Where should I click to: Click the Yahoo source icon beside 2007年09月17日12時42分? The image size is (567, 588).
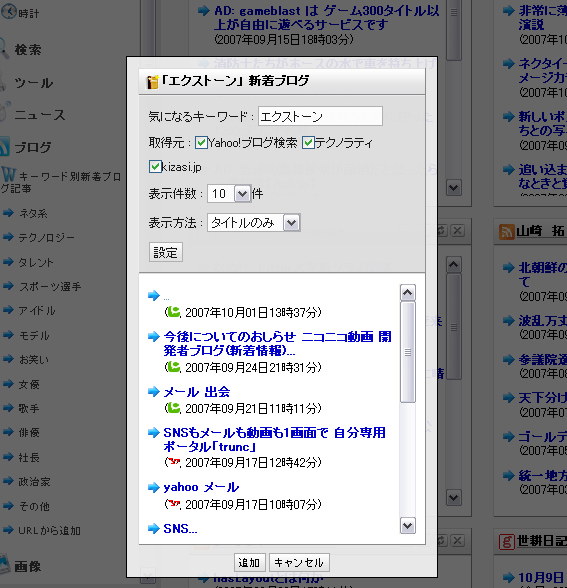173,461
